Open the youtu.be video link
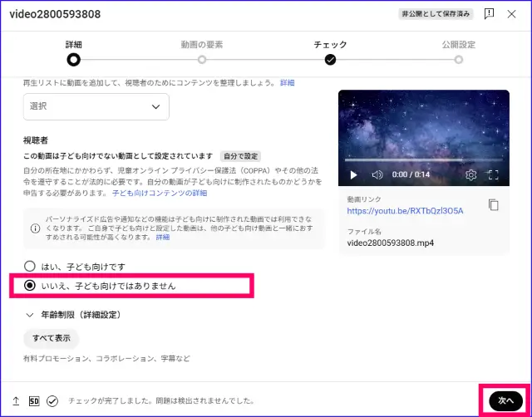Viewport: 532px width, 417px height. pos(405,211)
